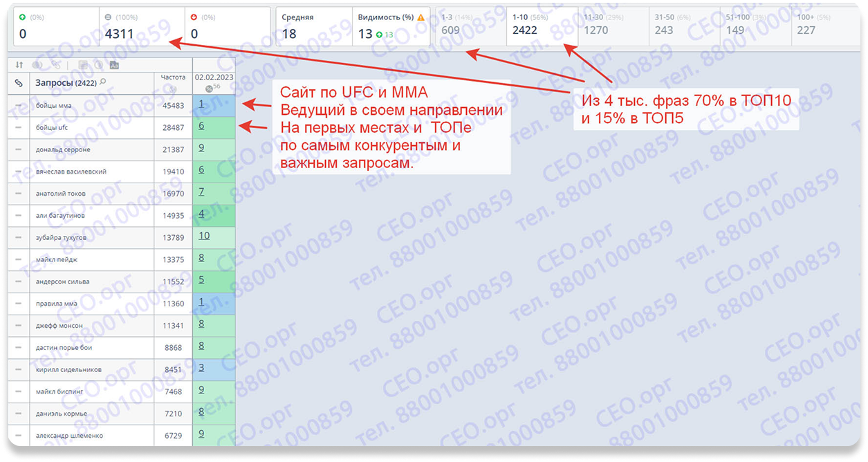Click the orange warning icon near Видимость

pos(421,17)
